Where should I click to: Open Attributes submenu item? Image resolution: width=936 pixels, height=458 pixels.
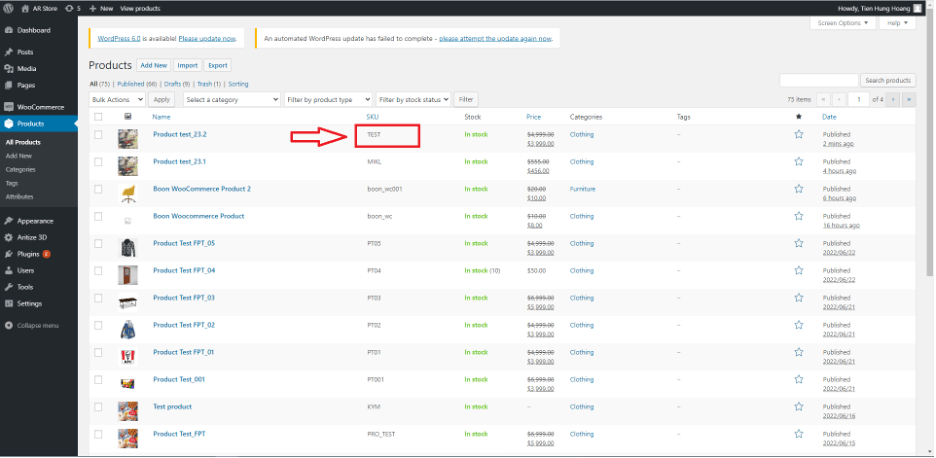pyautogui.click(x=19, y=196)
